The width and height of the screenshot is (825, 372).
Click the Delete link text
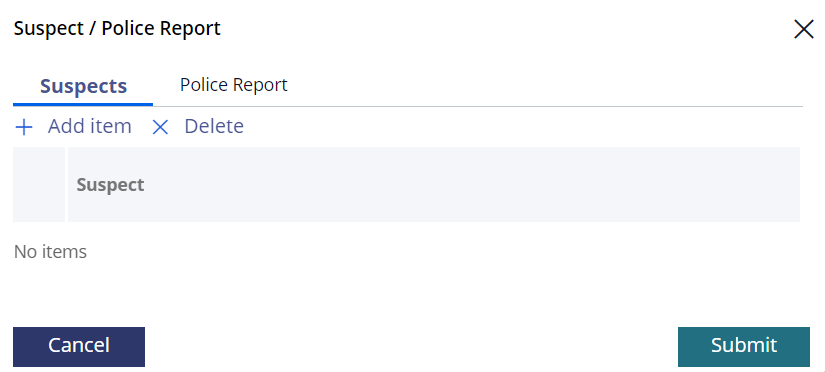(214, 126)
